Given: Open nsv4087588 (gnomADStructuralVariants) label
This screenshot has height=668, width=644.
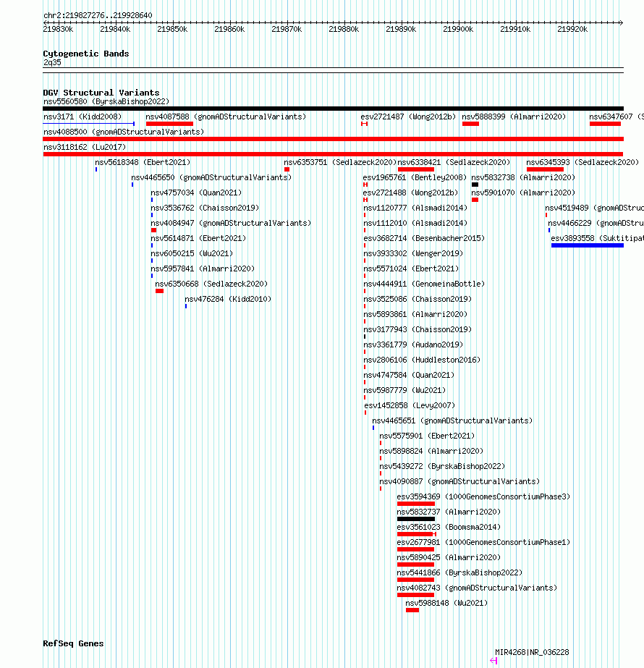Looking at the screenshot, I should pos(226,117).
